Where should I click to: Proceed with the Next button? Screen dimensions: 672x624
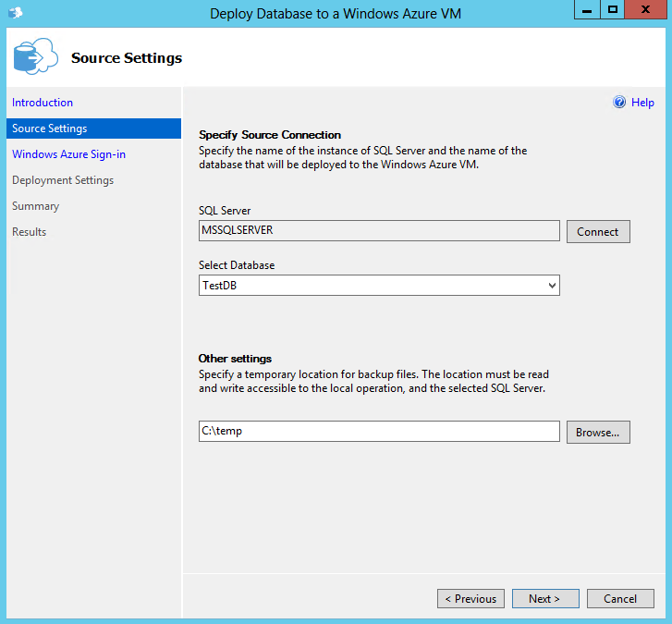coord(545,599)
